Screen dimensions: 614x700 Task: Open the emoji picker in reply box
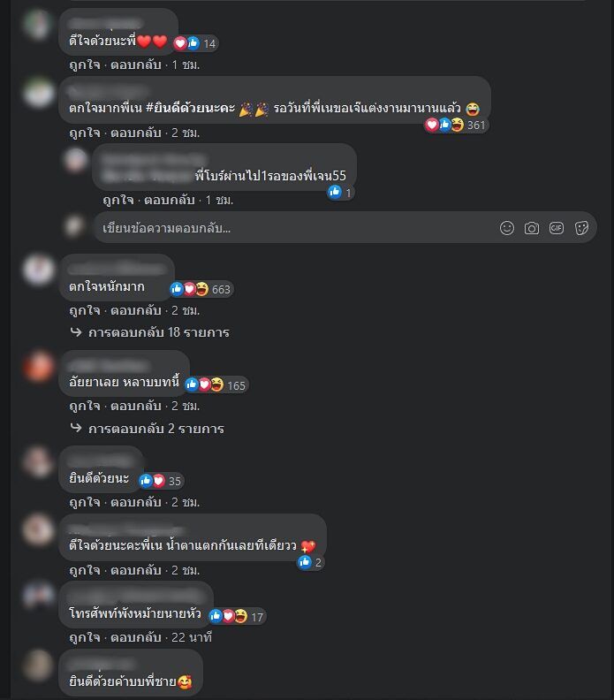[507, 228]
